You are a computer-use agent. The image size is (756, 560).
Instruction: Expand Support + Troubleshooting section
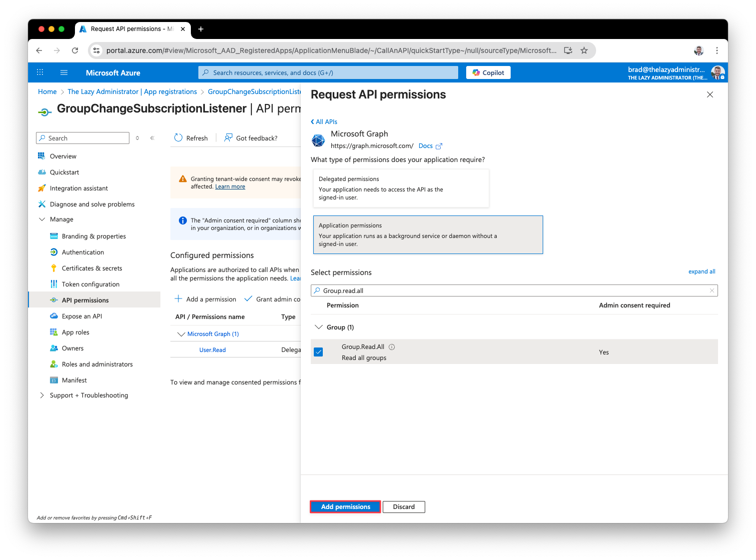point(42,395)
